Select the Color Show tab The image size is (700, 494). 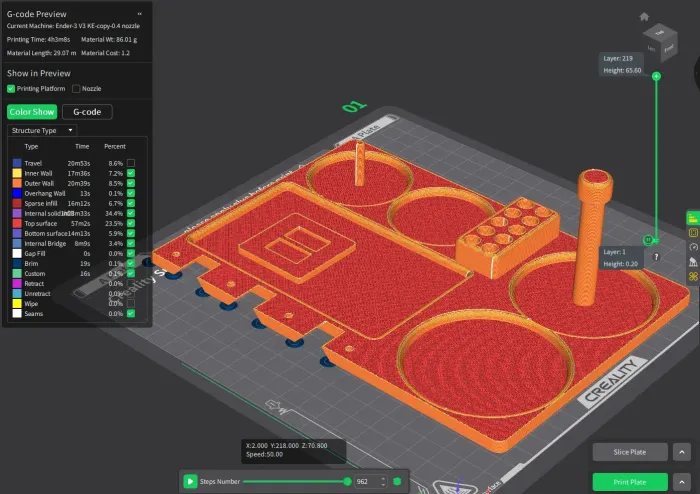point(31,112)
